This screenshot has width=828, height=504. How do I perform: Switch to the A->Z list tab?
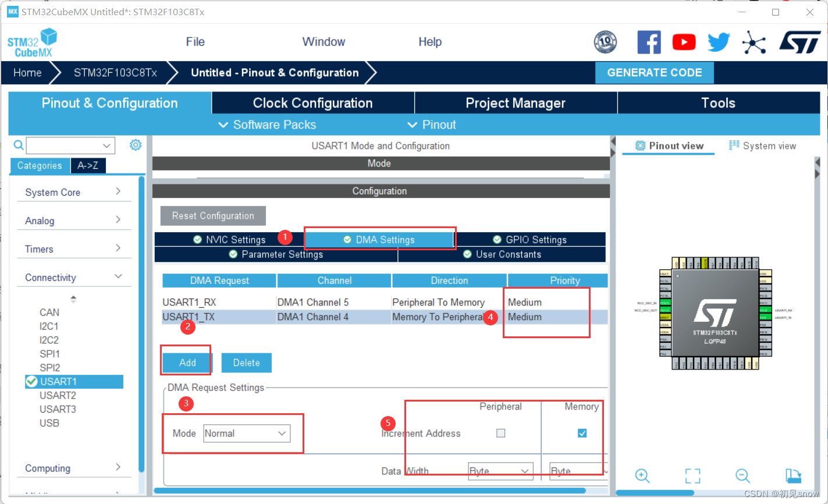pyautogui.click(x=88, y=166)
